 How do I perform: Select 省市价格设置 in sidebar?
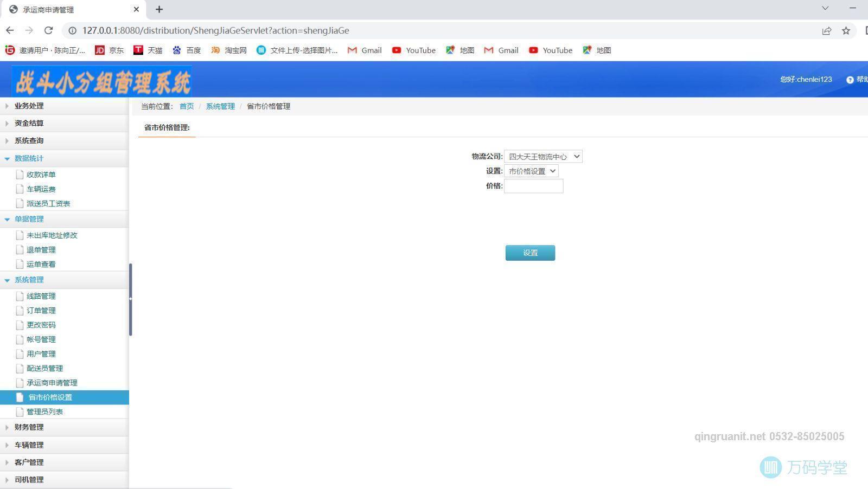(64, 397)
